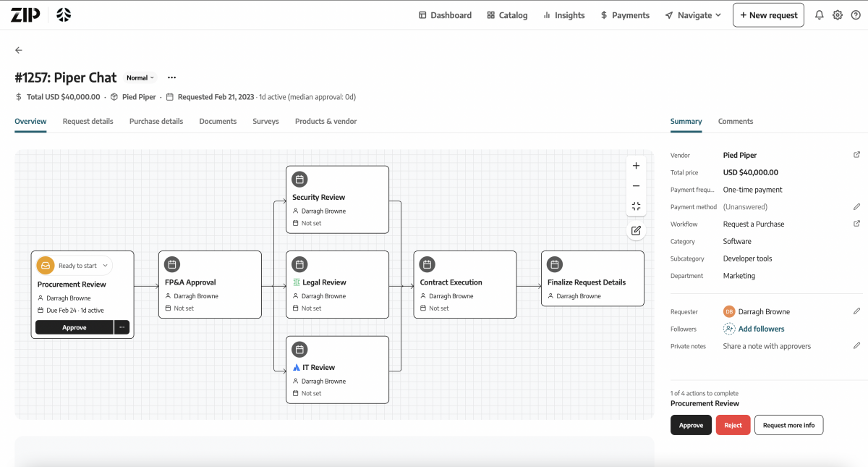
Task: Click the Procurement Review inbox icon
Action: coord(46,266)
